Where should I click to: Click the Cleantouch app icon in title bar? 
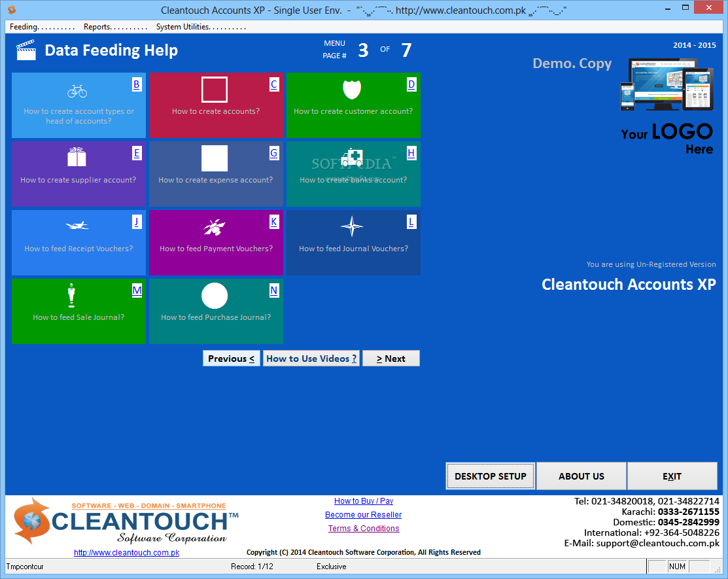tap(12, 10)
